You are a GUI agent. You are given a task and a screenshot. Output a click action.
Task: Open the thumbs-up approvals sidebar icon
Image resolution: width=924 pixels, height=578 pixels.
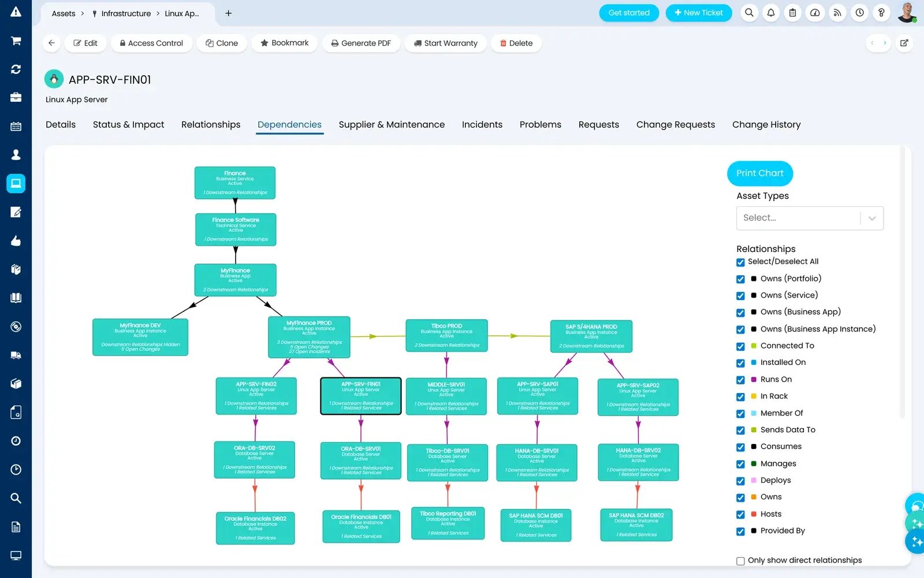tap(16, 240)
